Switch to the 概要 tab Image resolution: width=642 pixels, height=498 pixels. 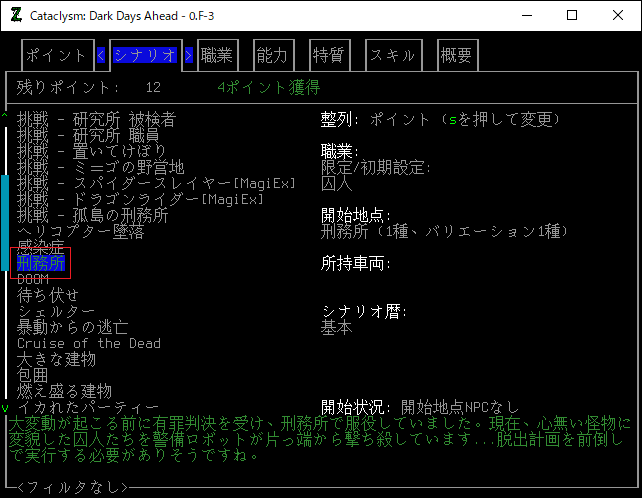pyautogui.click(x=456, y=55)
